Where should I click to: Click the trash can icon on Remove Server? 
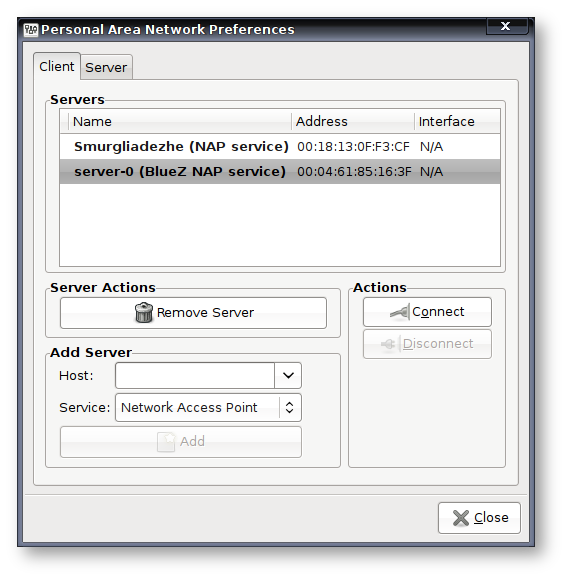[x=143, y=313]
